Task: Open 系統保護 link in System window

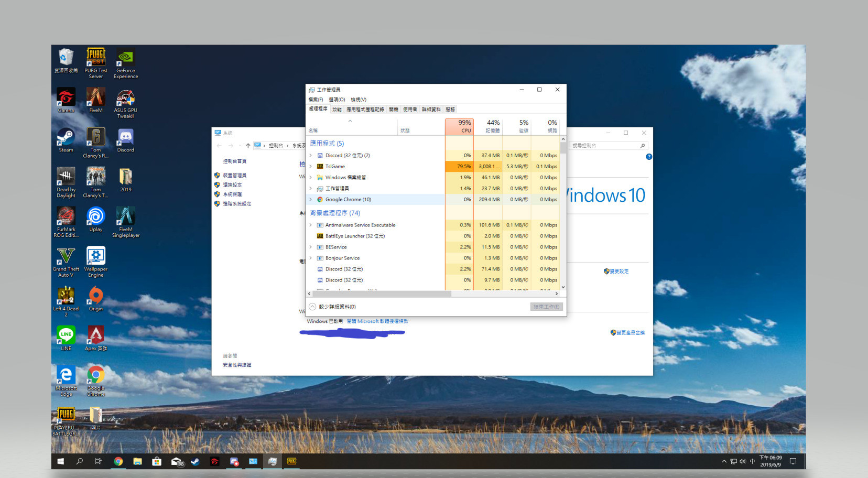Action: pos(232,194)
